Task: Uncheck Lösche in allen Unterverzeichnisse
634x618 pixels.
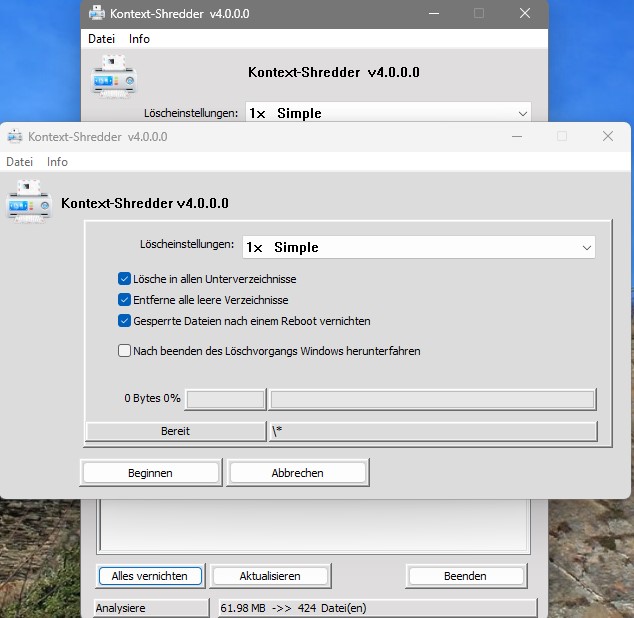Action: click(x=124, y=279)
